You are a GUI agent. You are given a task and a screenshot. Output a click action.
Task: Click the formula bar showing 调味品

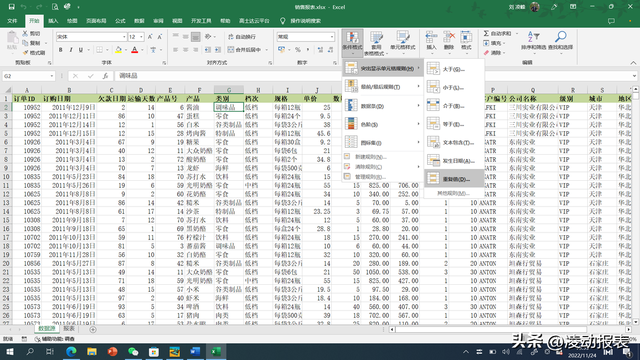pyautogui.click(x=373, y=76)
